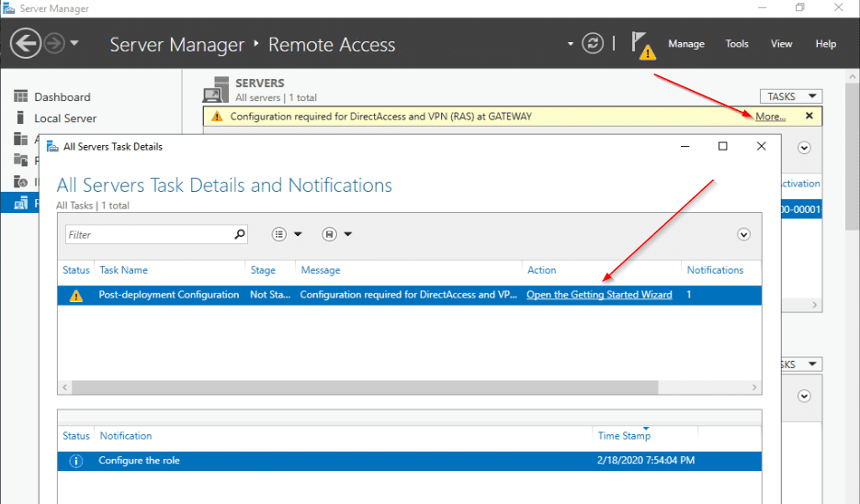This screenshot has height=504, width=860.
Task: Open the Tools menu
Action: pyautogui.click(x=737, y=43)
